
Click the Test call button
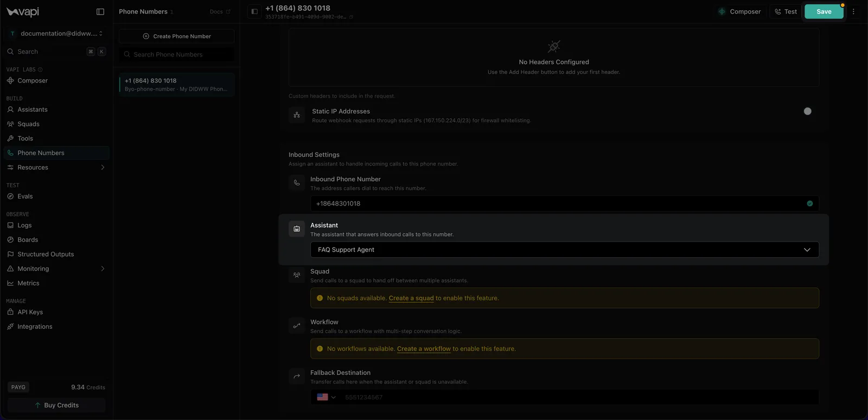pyautogui.click(x=786, y=11)
